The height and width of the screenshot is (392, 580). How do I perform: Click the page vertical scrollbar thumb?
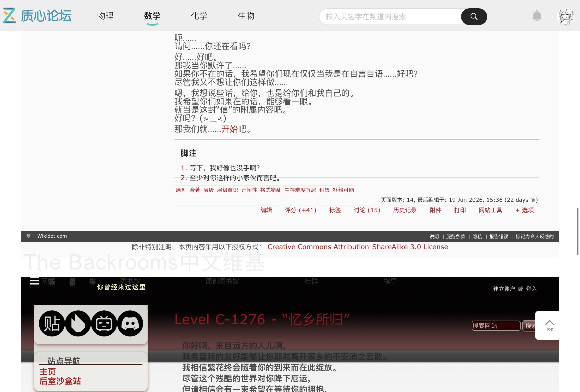click(x=578, y=231)
